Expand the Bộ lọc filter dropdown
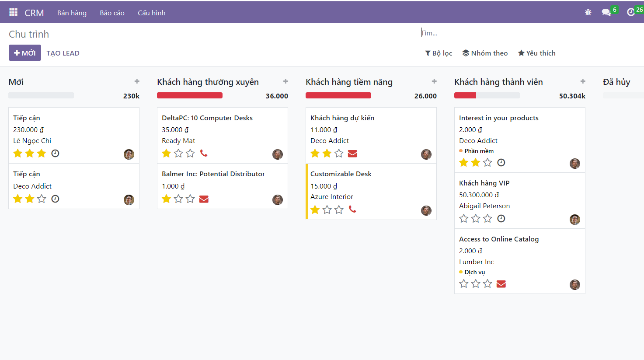 tap(439, 53)
